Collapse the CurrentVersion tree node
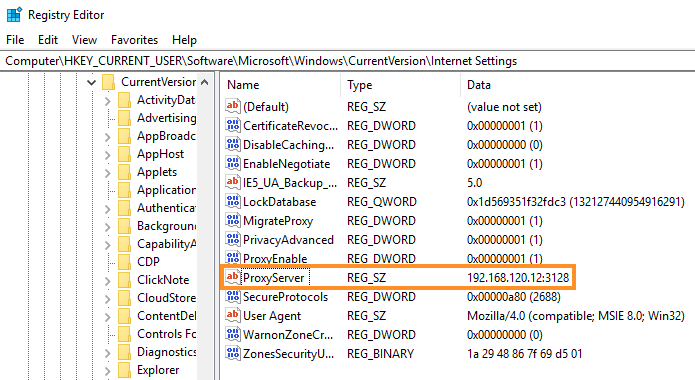 coord(91,82)
